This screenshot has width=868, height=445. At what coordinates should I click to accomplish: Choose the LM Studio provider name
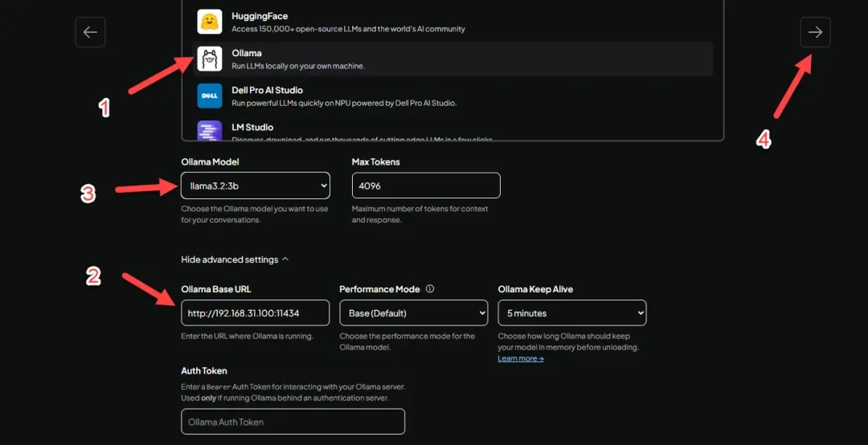[252, 127]
